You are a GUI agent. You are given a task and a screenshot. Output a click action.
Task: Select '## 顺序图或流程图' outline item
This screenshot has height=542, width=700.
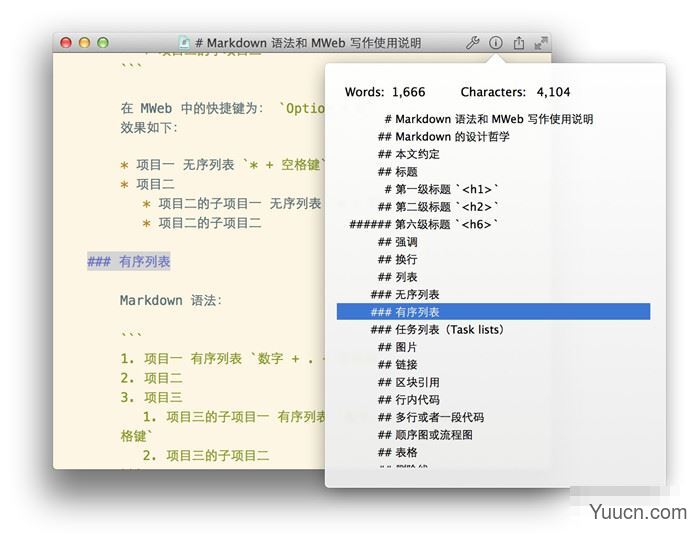point(425,435)
